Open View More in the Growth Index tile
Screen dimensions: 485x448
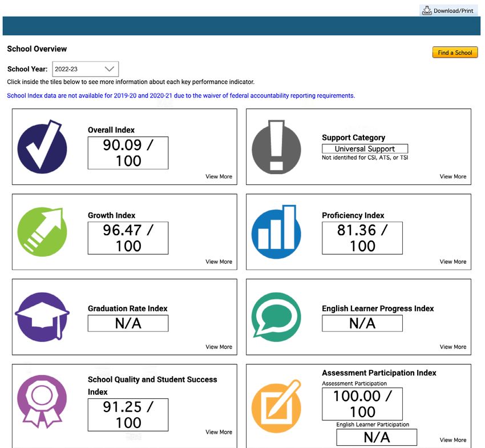pyautogui.click(x=219, y=261)
